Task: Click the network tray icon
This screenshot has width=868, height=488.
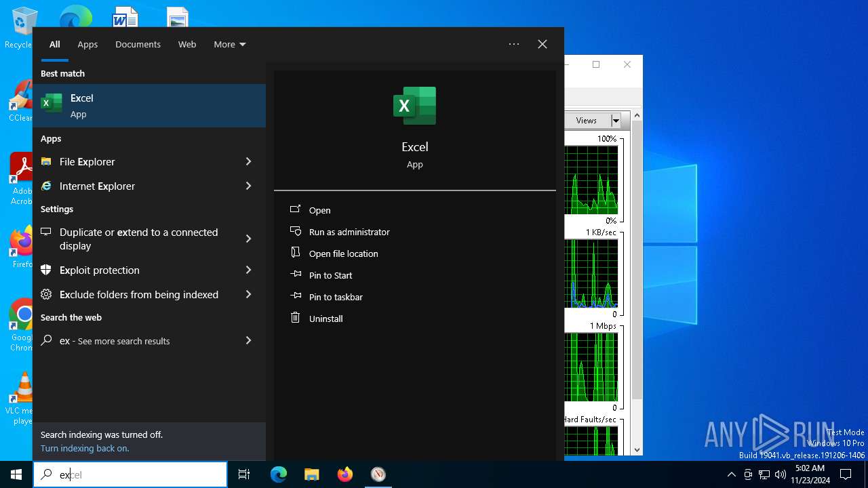Action: pyautogui.click(x=764, y=474)
